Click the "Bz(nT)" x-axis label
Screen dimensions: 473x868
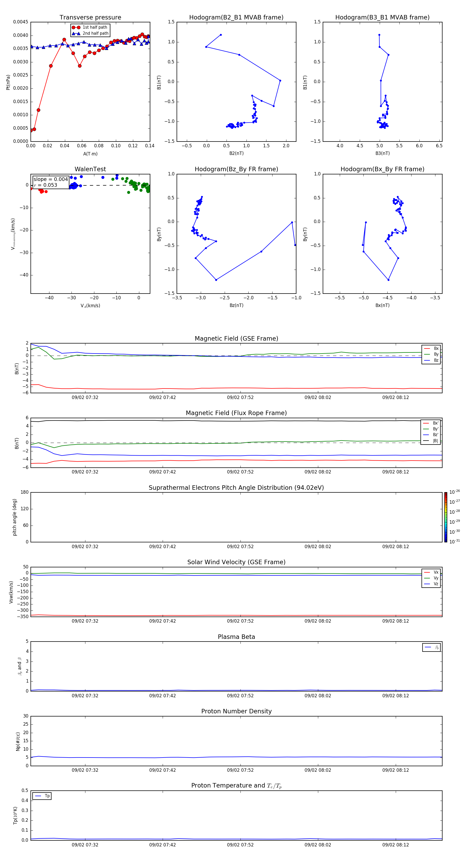click(236, 305)
